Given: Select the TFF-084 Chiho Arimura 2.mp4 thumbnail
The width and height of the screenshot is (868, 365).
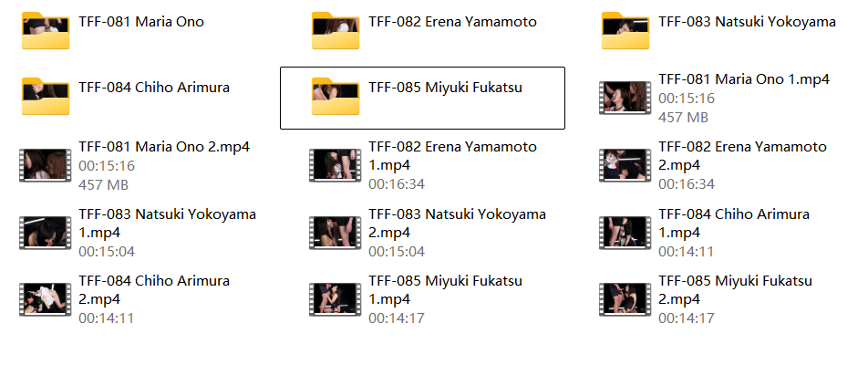Looking at the screenshot, I should (x=46, y=299).
